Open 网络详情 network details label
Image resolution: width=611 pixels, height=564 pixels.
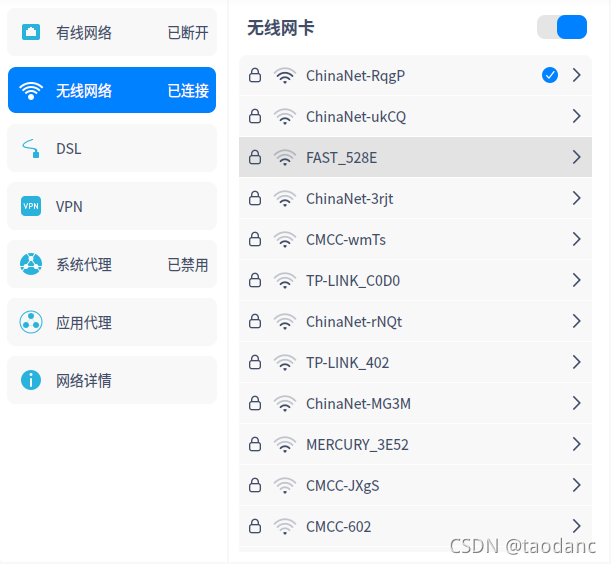(84, 381)
